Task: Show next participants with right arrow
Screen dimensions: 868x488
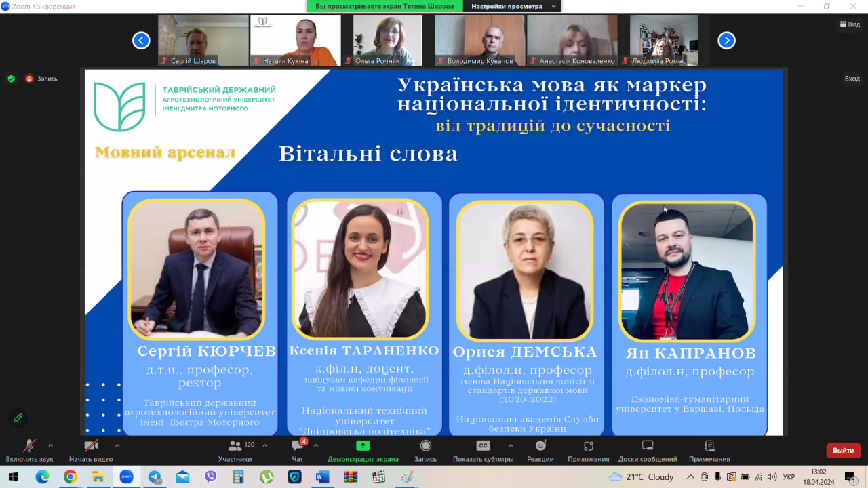Action: (726, 41)
